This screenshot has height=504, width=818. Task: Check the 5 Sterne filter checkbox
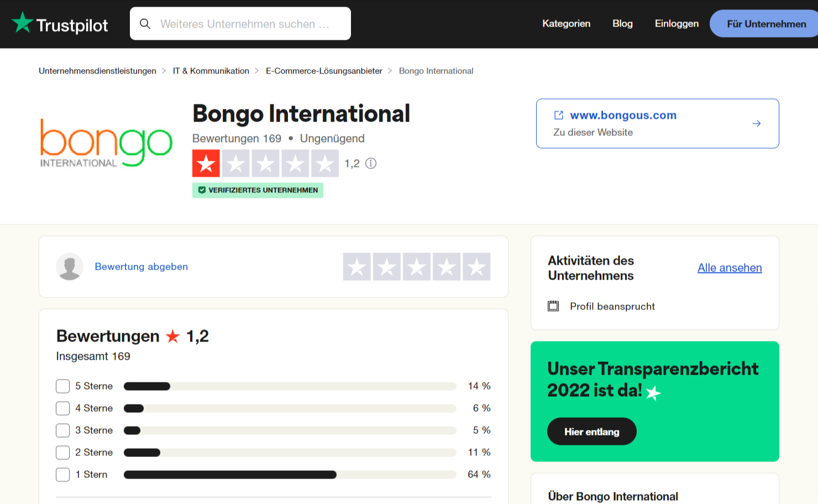63,386
